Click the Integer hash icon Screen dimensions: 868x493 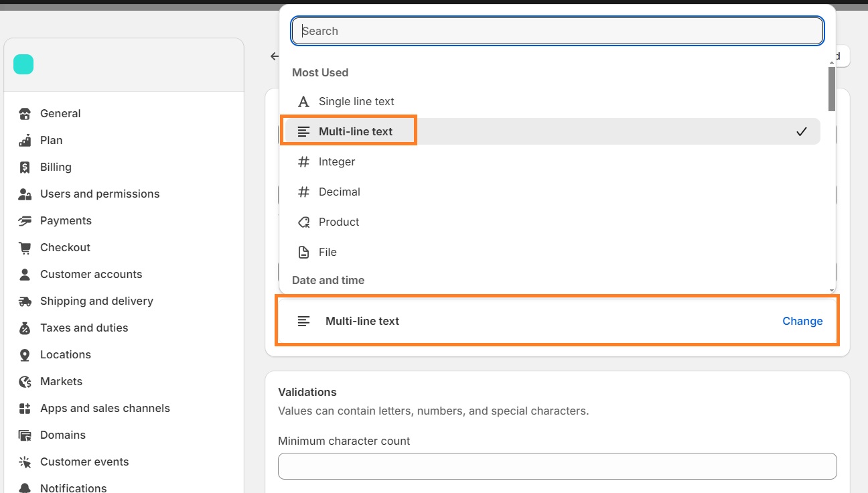303,161
